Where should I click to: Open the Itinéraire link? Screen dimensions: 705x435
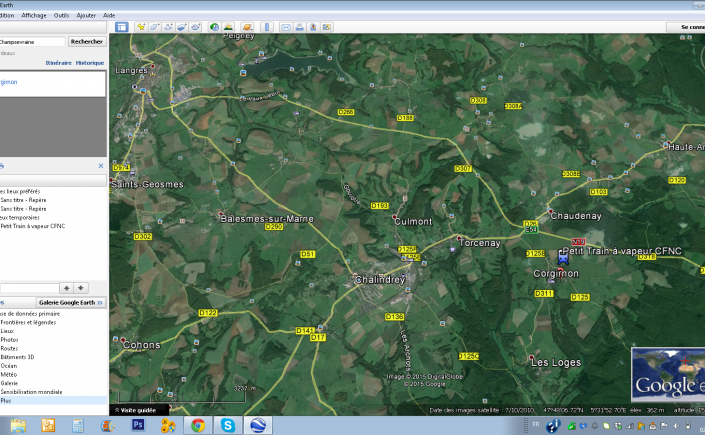click(57, 63)
